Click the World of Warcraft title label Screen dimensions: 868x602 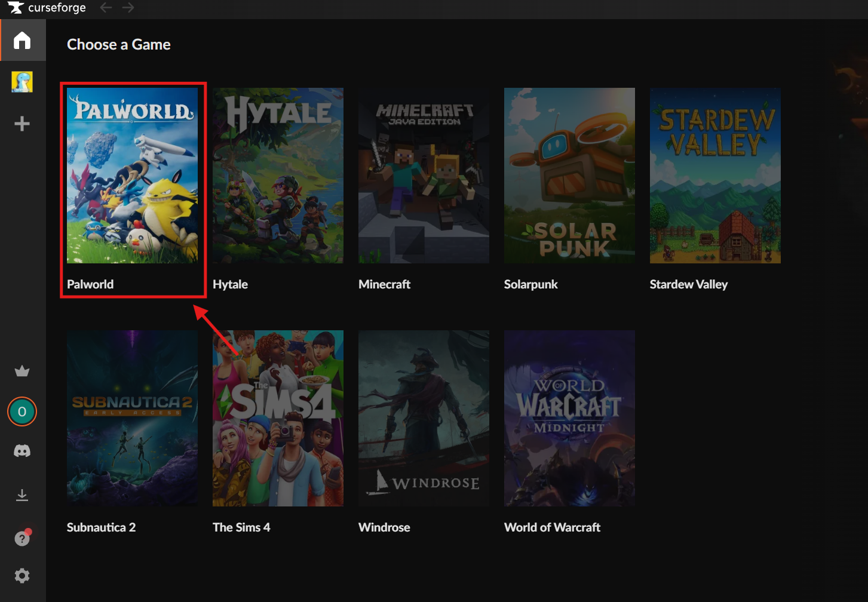(x=552, y=527)
